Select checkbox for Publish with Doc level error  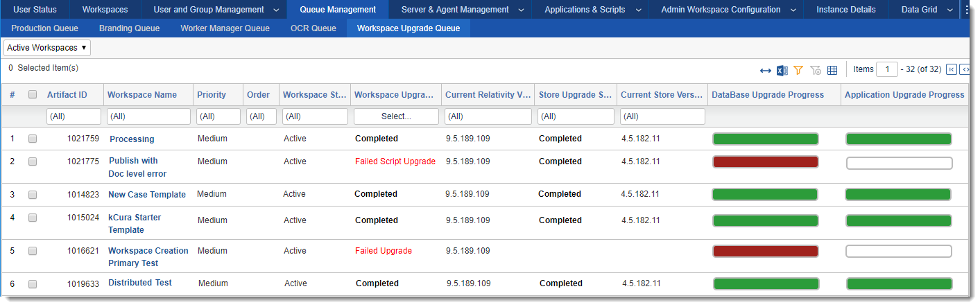click(x=33, y=161)
